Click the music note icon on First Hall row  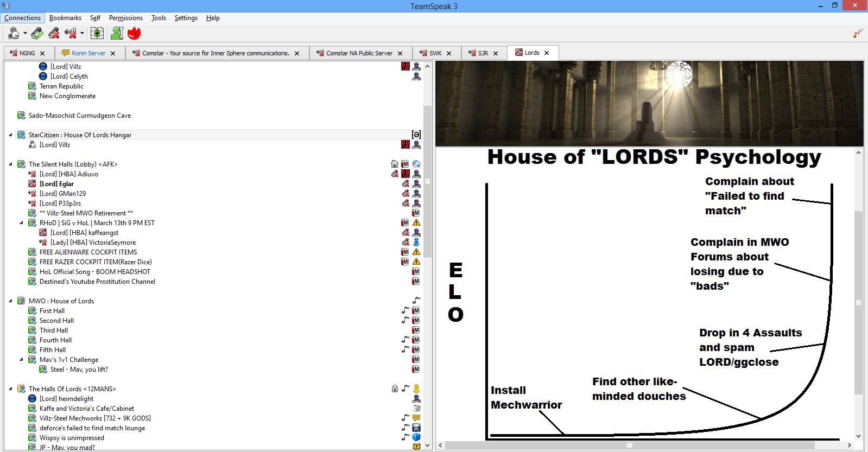click(x=406, y=310)
